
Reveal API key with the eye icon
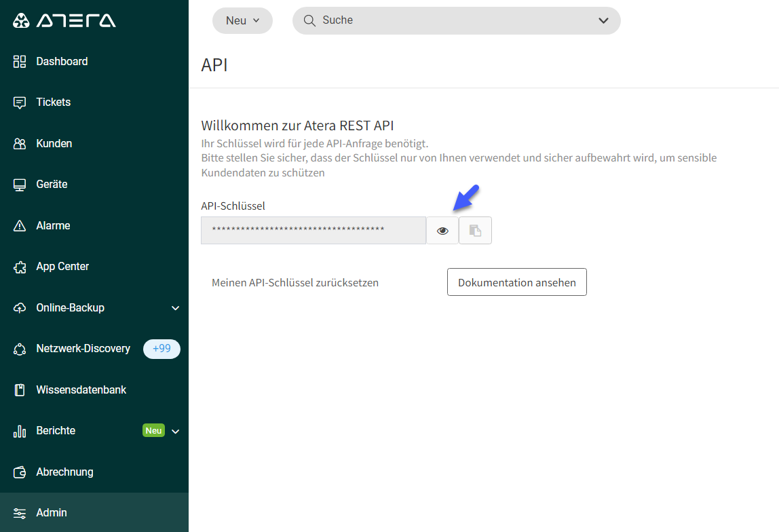tap(442, 231)
